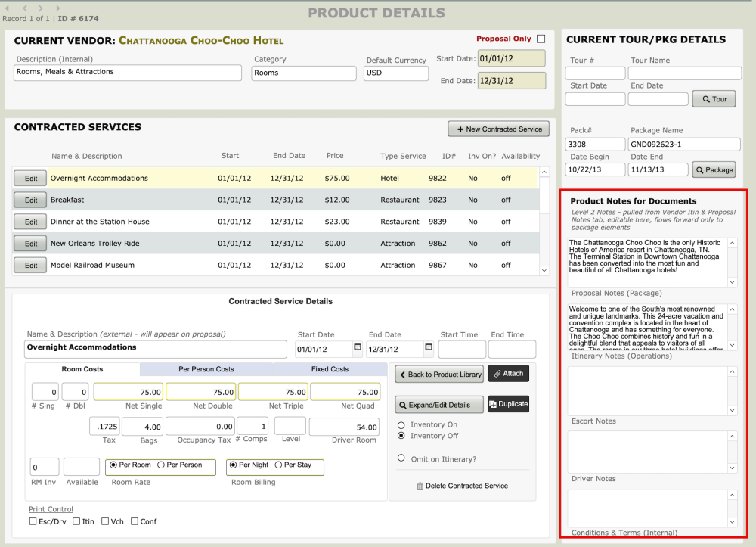This screenshot has width=756, height=547.
Task: Enable the Vch print control checkbox
Action: click(x=105, y=521)
